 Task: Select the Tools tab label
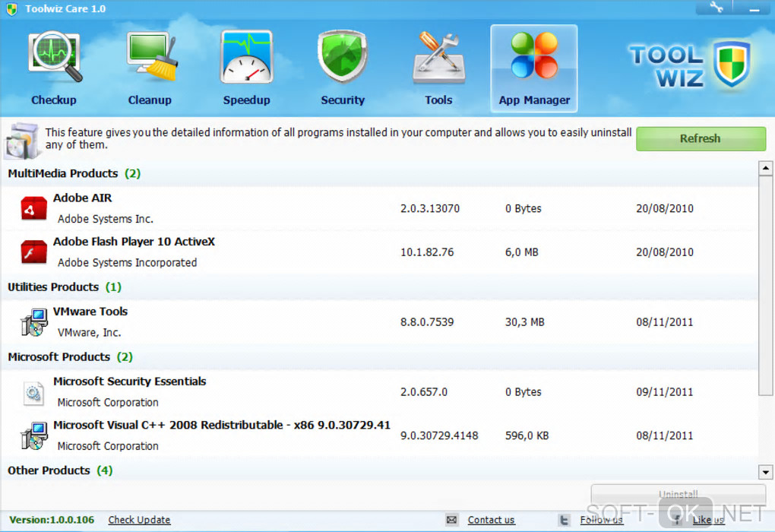(x=438, y=100)
